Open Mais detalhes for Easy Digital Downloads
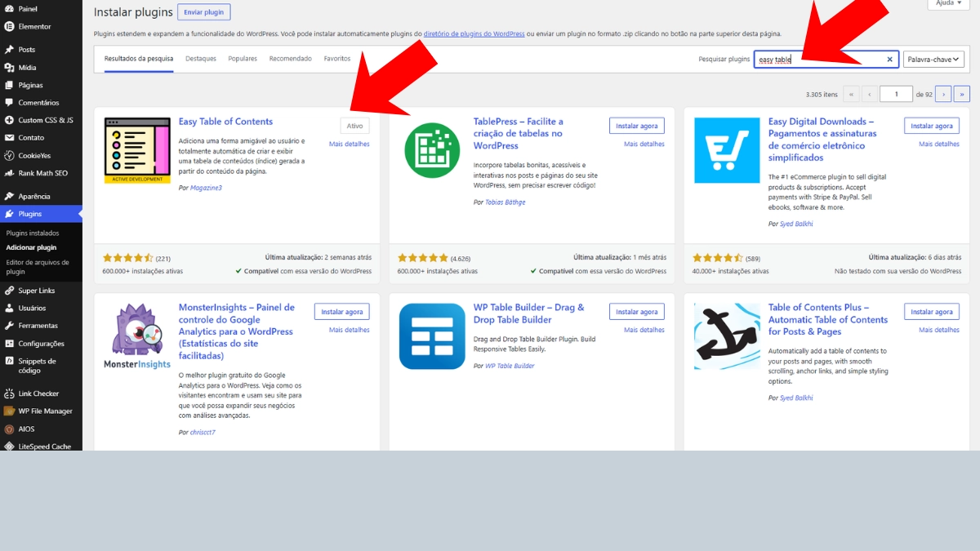This screenshot has height=551, width=980. tap(939, 144)
